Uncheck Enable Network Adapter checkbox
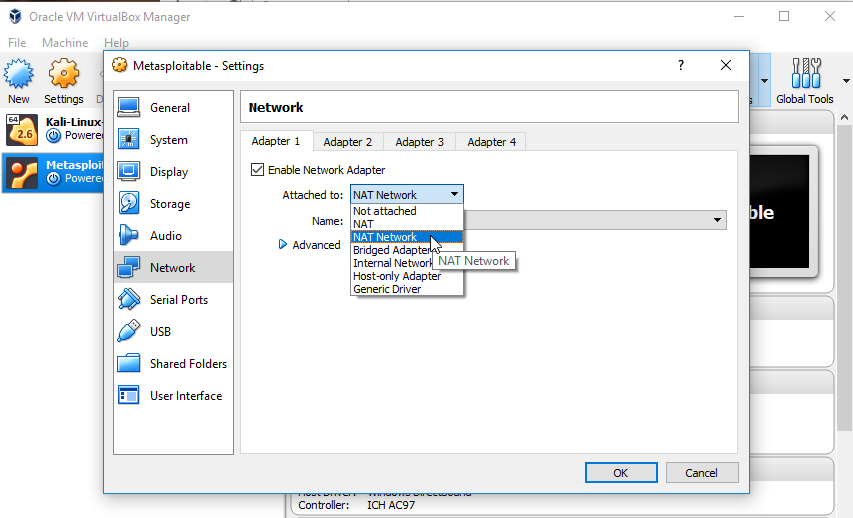Viewport: 853px width, 518px height. [x=257, y=170]
